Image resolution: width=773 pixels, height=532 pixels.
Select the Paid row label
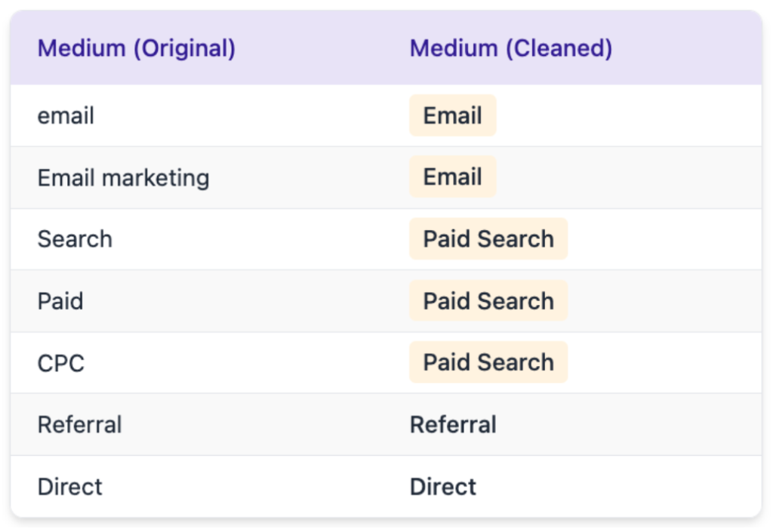60,300
